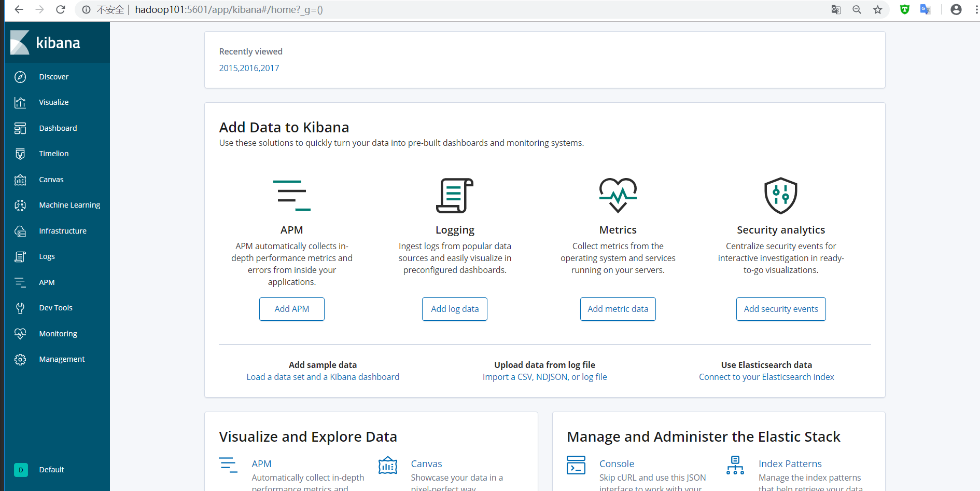Click the Add log data button
The image size is (980, 491).
click(455, 309)
